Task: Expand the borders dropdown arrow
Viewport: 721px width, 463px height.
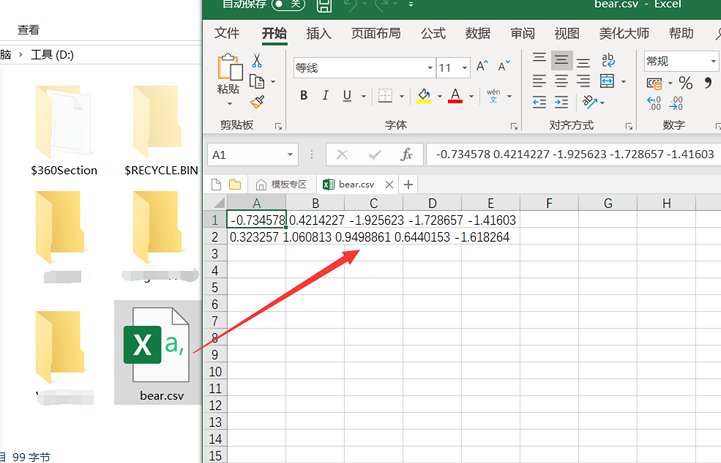Action: (x=401, y=96)
